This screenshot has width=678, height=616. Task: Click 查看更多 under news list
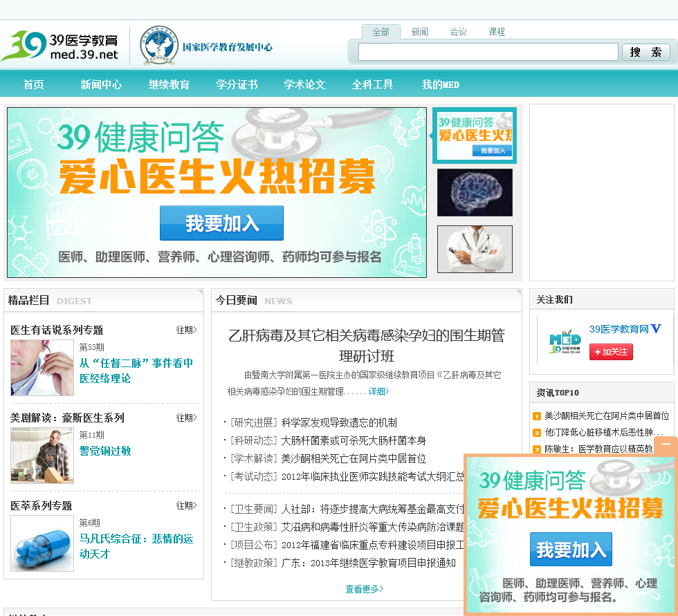click(364, 589)
